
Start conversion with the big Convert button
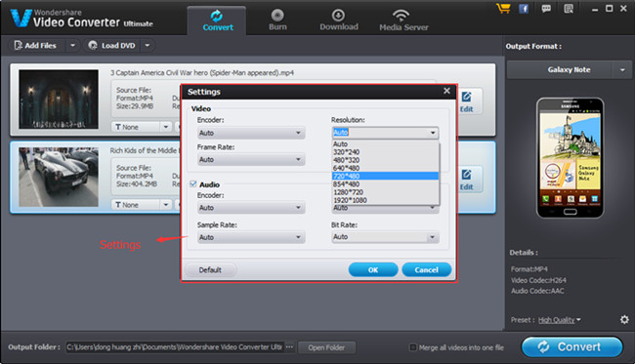pyautogui.click(x=571, y=347)
